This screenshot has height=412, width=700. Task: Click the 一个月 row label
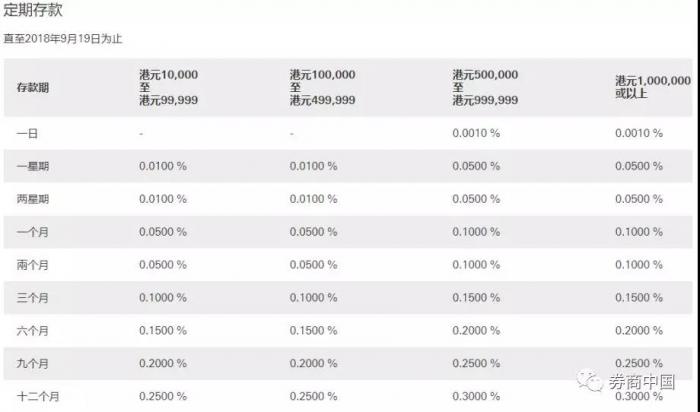point(32,232)
